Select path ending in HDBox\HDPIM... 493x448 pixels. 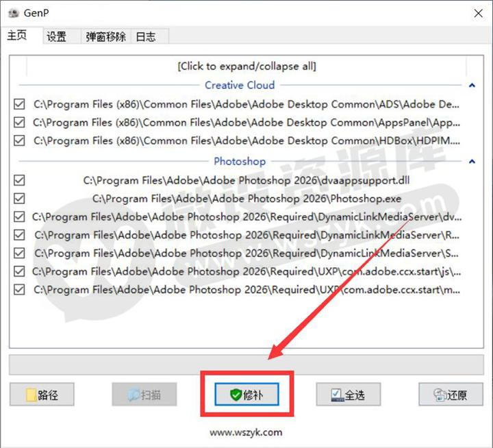[246, 140]
